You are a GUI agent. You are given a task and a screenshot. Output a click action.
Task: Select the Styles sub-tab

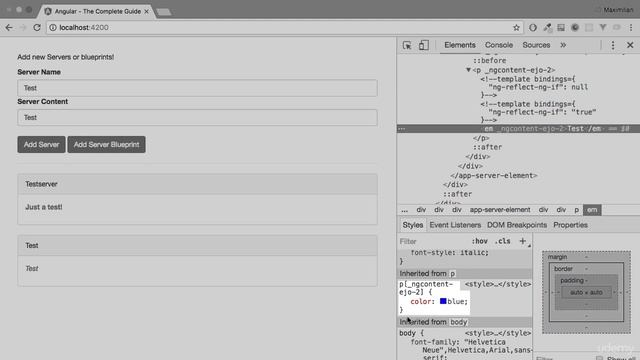(x=413, y=225)
